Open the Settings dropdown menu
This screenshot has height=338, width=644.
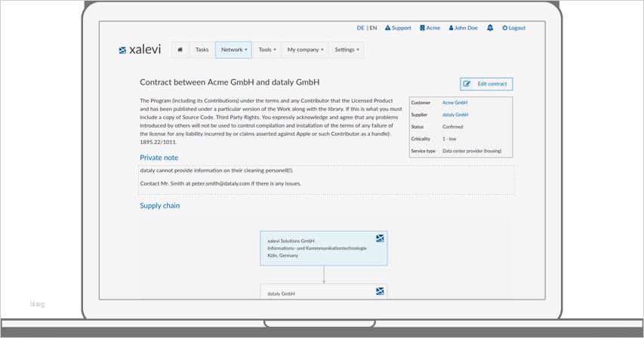tap(347, 50)
